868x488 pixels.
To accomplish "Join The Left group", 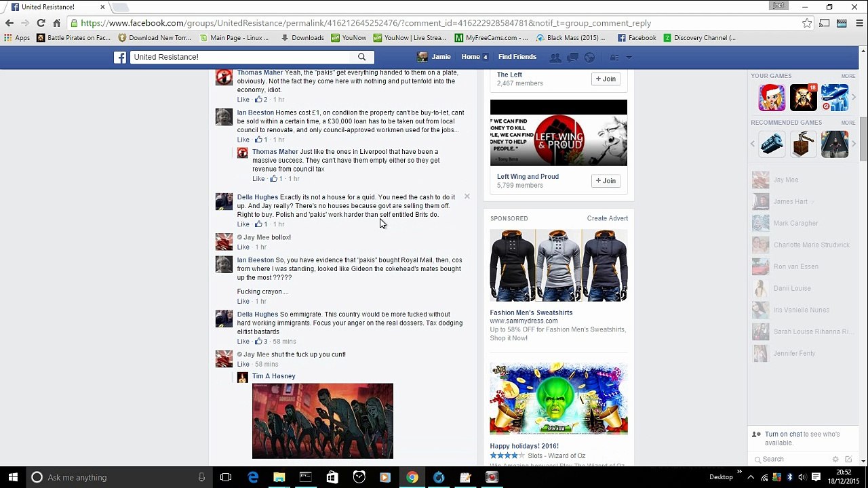I will (606, 79).
